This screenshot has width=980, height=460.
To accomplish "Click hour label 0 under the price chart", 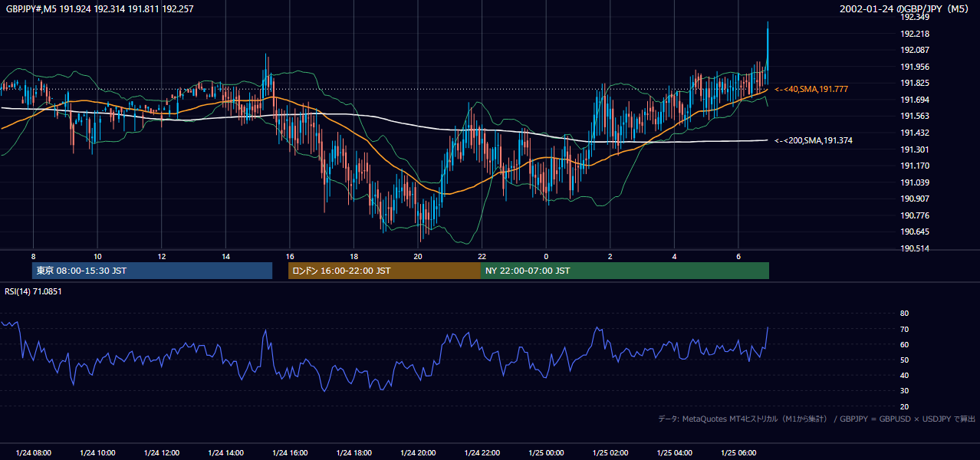I will [x=546, y=256].
